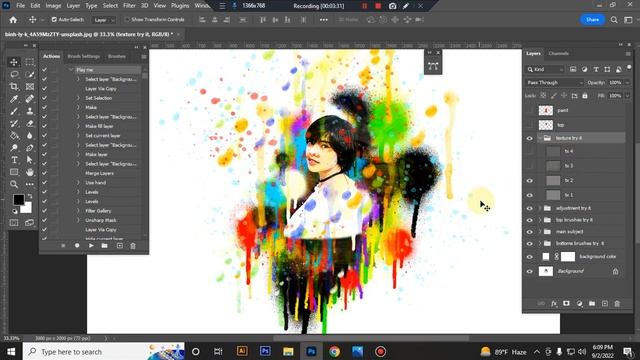The height and width of the screenshot is (360, 640).
Task: Hide the background color layer
Action: pos(529,257)
